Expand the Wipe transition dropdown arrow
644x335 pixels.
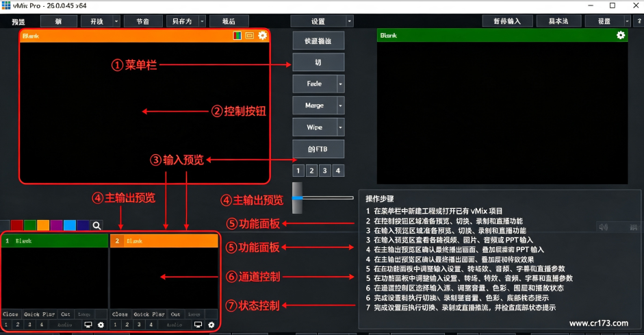341,127
